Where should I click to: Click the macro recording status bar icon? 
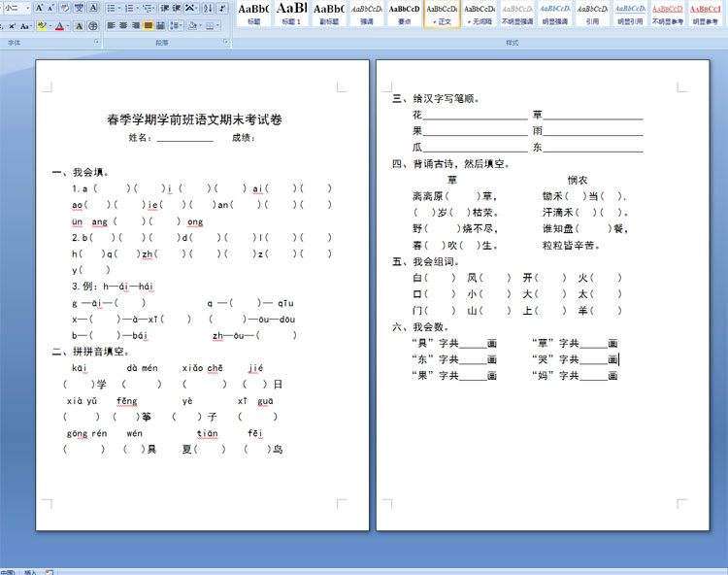point(50,572)
